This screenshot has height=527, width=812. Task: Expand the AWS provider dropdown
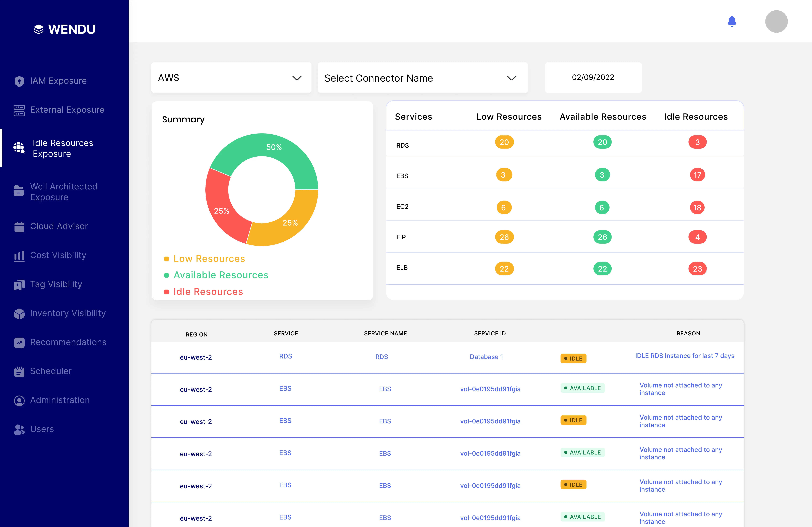(231, 78)
